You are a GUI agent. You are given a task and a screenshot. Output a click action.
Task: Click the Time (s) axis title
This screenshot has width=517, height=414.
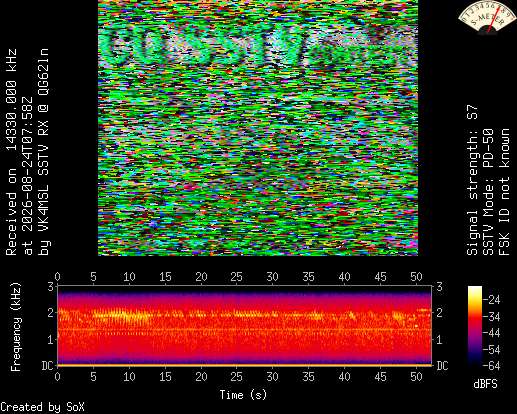pyautogui.click(x=243, y=395)
